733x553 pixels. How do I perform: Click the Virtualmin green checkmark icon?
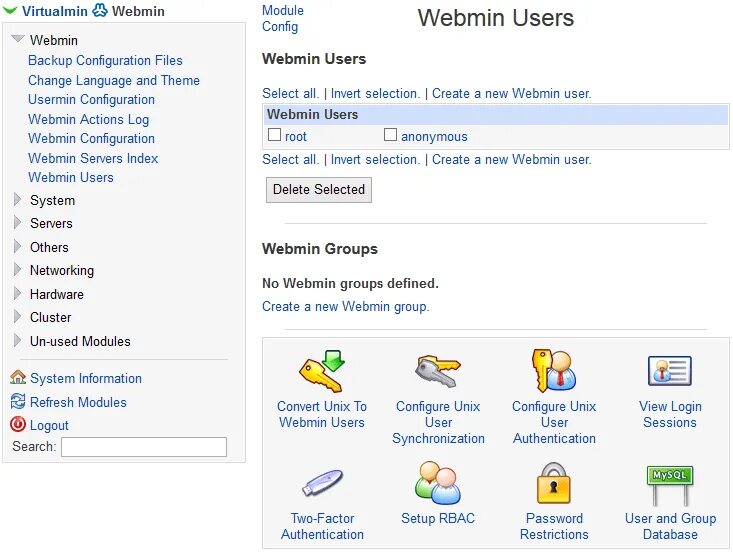click(x=10, y=10)
